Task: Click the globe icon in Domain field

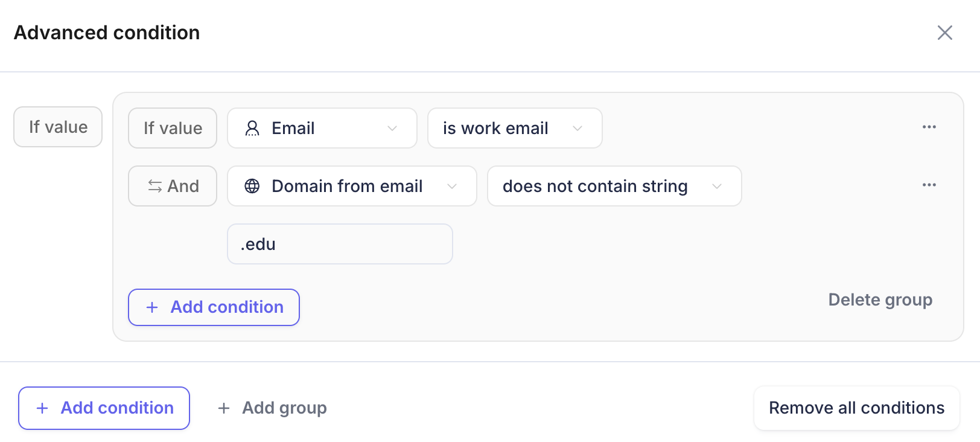Action: (252, 186)
